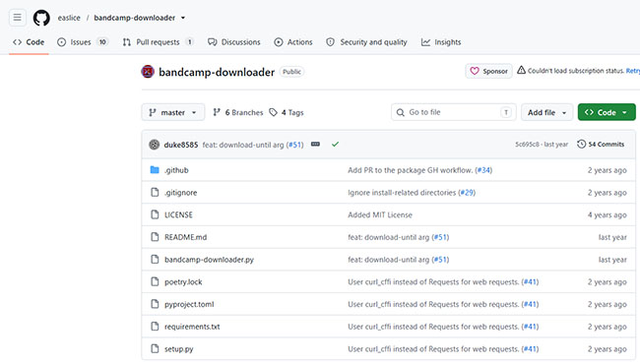Click the .github folder icon
640x364 pixels.
(x=155, y=170)
